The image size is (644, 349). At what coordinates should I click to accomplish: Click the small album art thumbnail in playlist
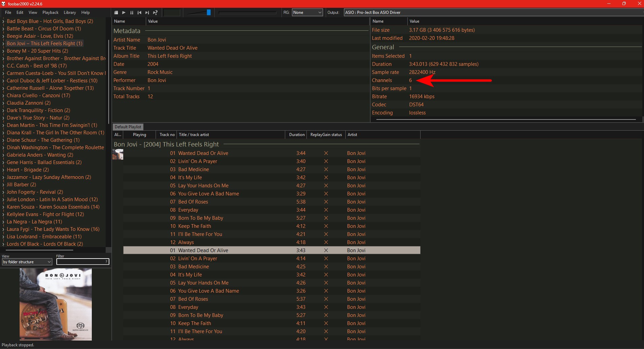pyautogui.click(x=118, y=154)
